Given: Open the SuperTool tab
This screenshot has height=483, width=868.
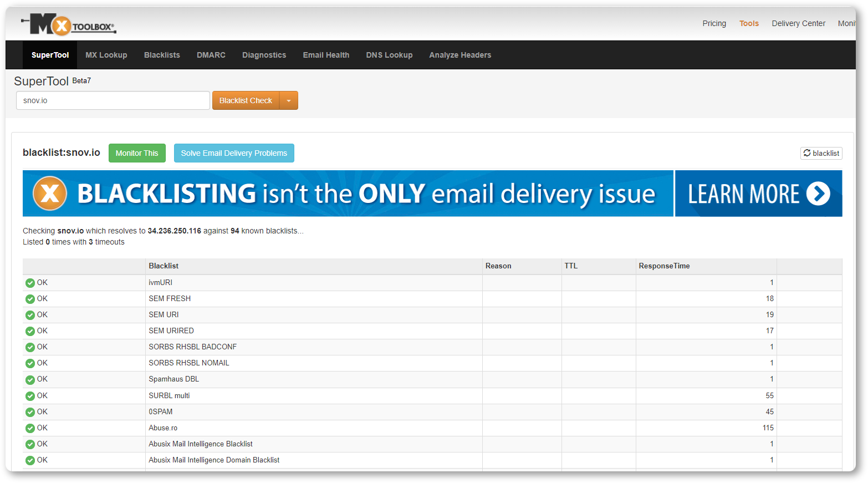Looking at the screenshot, I should (50, 55).
